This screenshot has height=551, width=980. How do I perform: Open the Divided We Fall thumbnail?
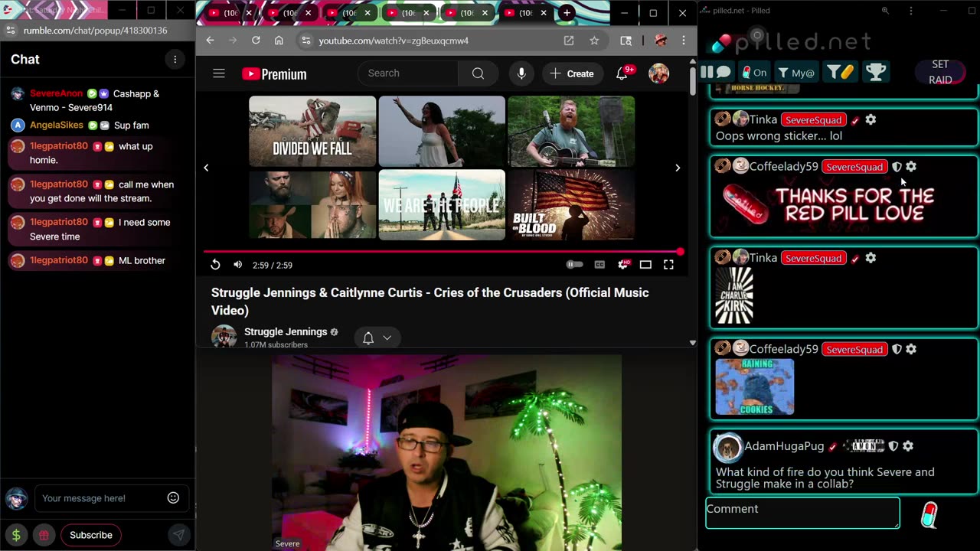tap(312, 131)
